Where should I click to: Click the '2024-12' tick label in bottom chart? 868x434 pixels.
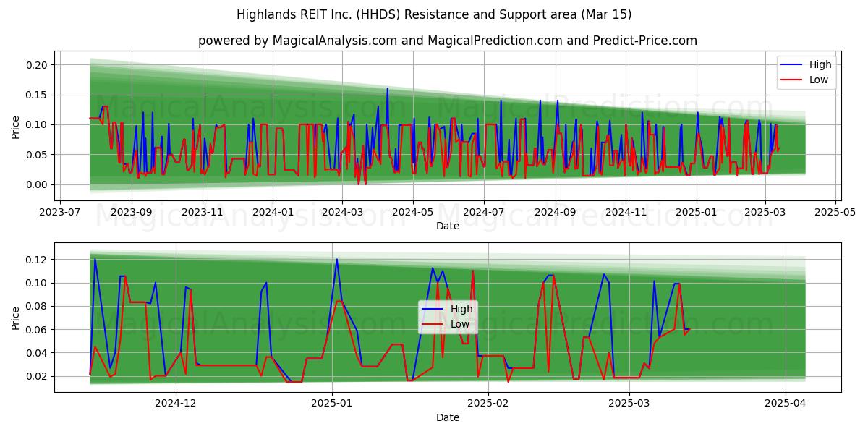[x=176, y=404]
